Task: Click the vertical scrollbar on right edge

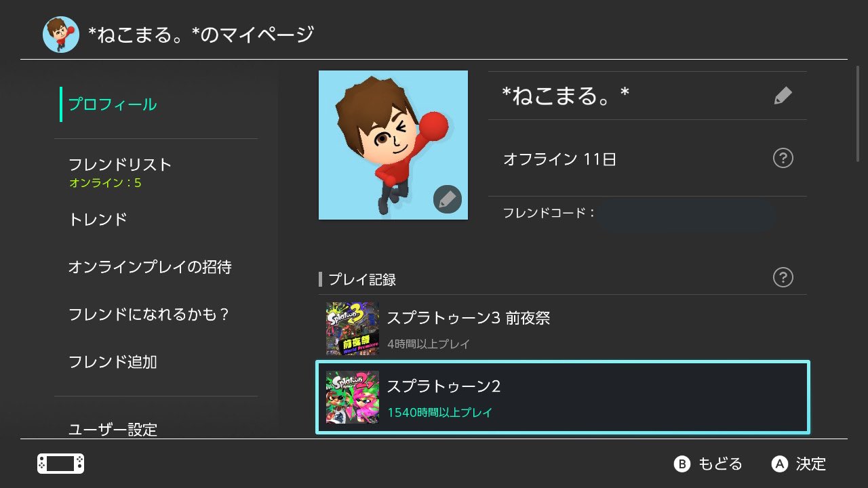Action: pyautogui.click(x=856, y=108)
